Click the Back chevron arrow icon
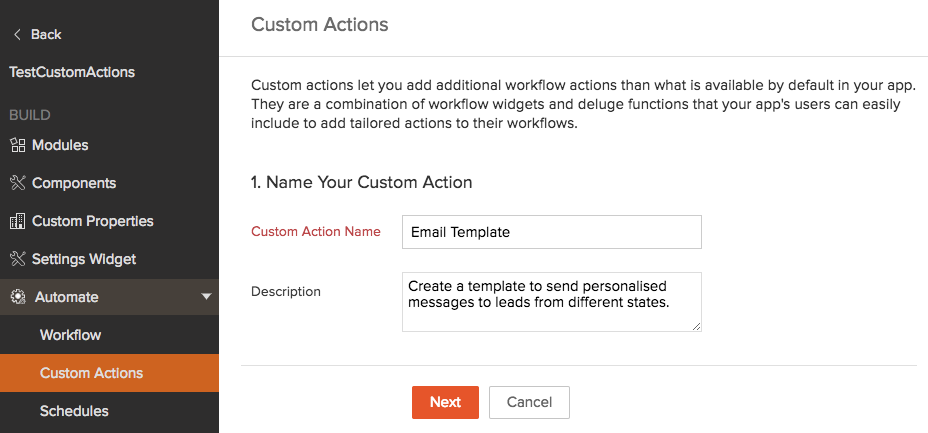Image resolution: width=928 pixels, height=433 pixels. (x=16, y=35)
